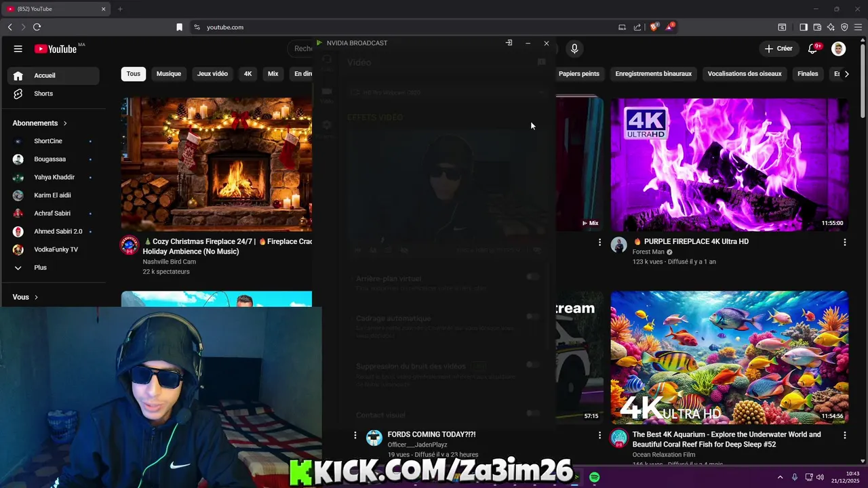Open options for FORDS COMING TODAY video
Screen dimensions: 868x488
(x=599, y=435)
